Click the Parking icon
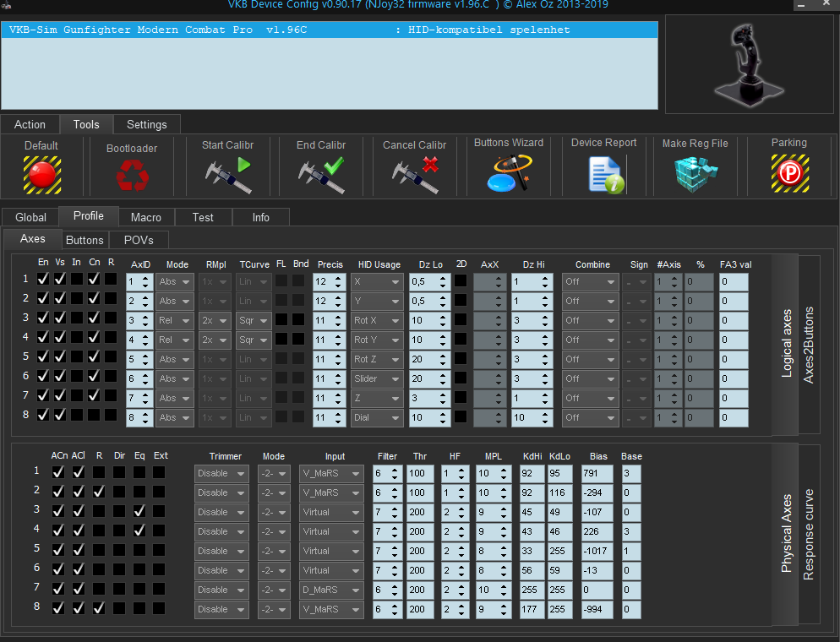Viewport: 840px width, 642px height. coord(789,173)
